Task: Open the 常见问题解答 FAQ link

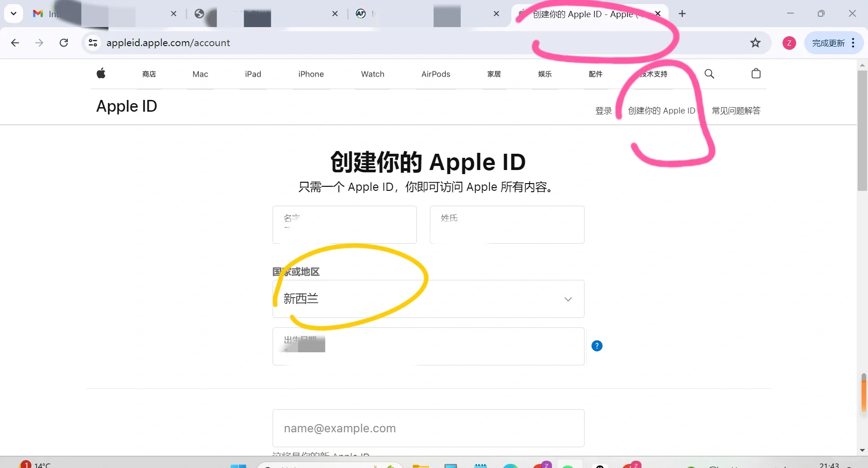Action: click(736, 110)
